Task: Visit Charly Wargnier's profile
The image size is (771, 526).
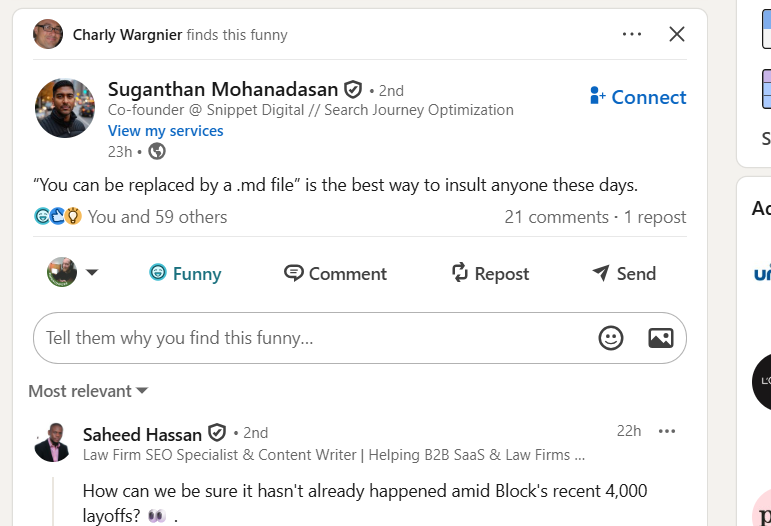Action: coord(127,35)
